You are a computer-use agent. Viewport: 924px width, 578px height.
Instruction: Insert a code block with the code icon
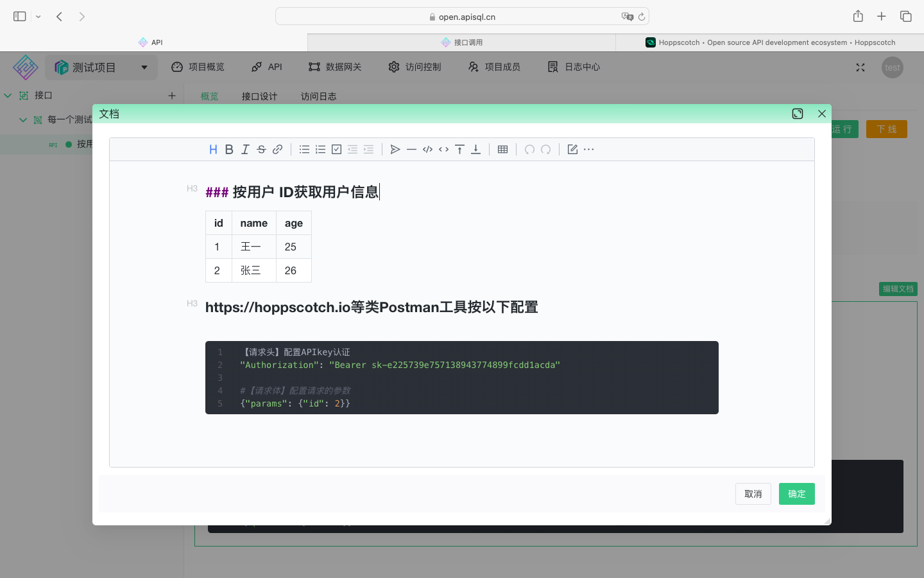click(x=427, y=149)
